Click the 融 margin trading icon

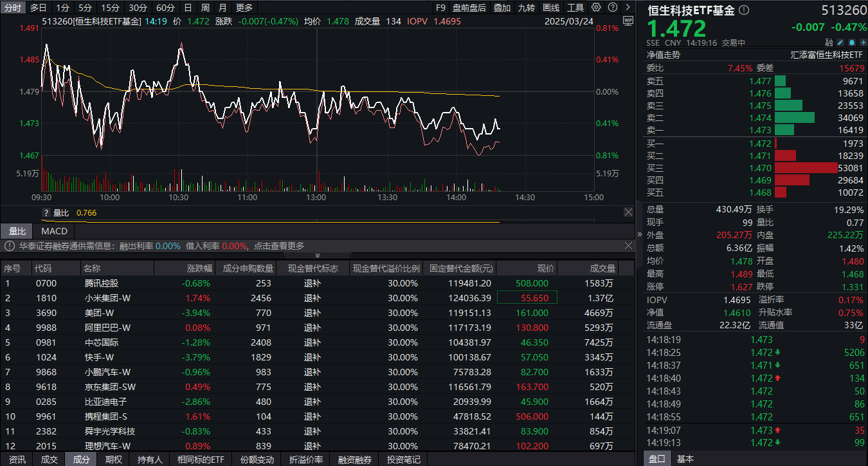[829, 42]
